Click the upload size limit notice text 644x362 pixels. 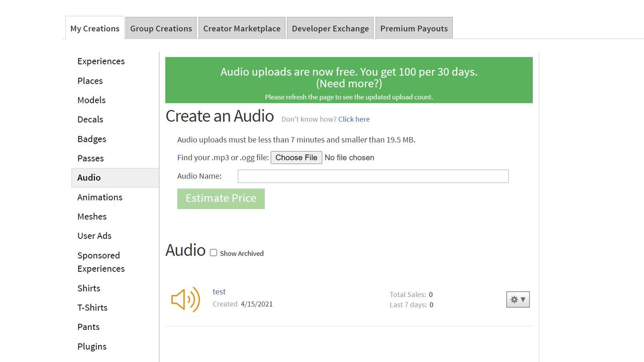coord(296,140)
